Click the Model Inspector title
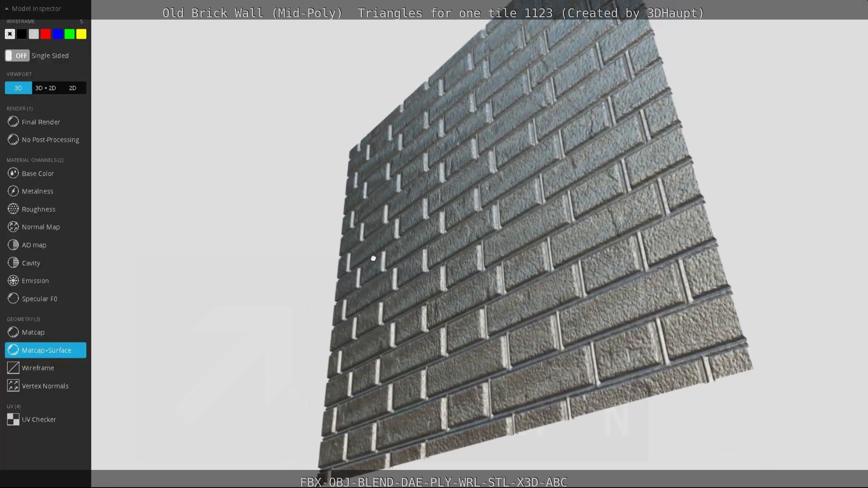868x488 pixels. [x=36, y=9]
